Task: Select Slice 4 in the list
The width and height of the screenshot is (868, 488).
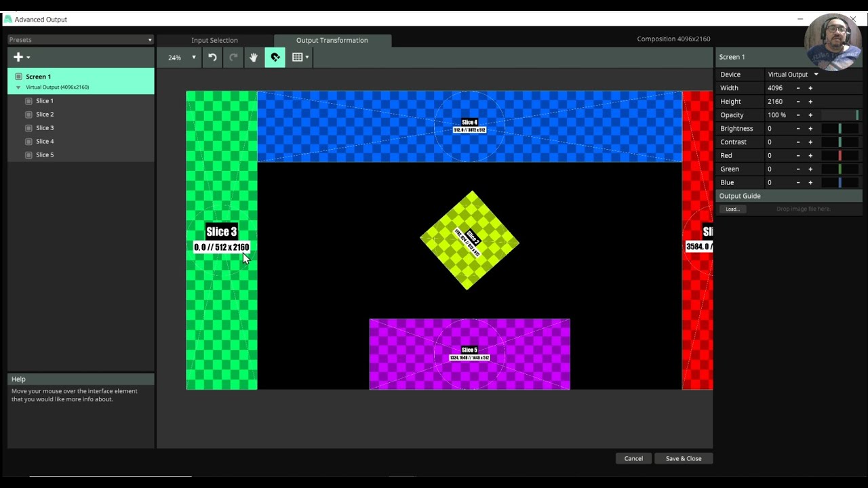Action: (81, 142)
